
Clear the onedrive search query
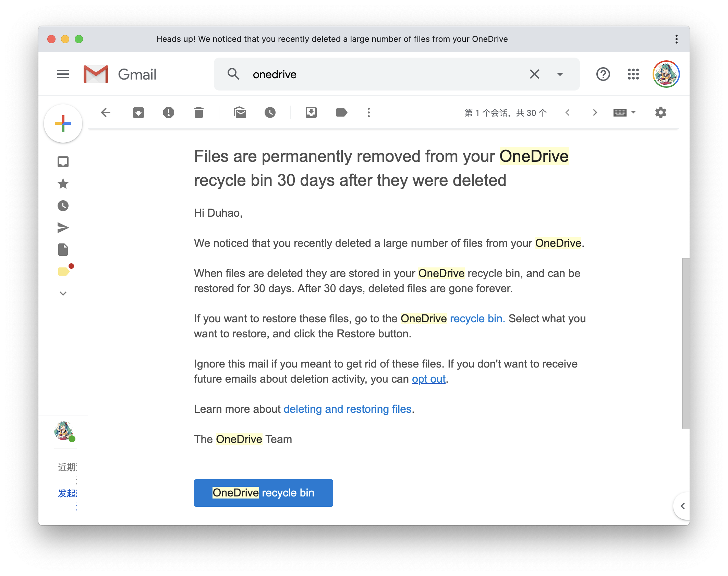point(535,74)
